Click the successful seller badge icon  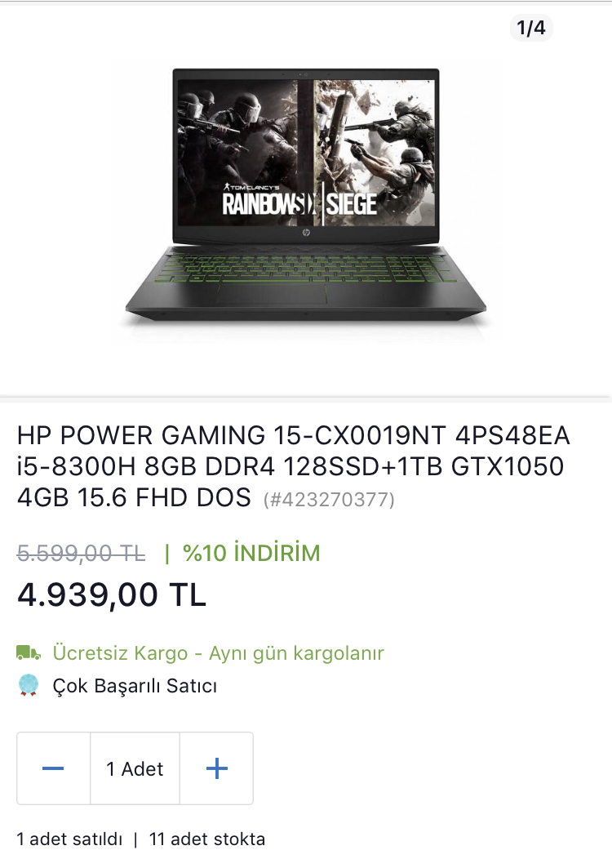coord(29,685)
